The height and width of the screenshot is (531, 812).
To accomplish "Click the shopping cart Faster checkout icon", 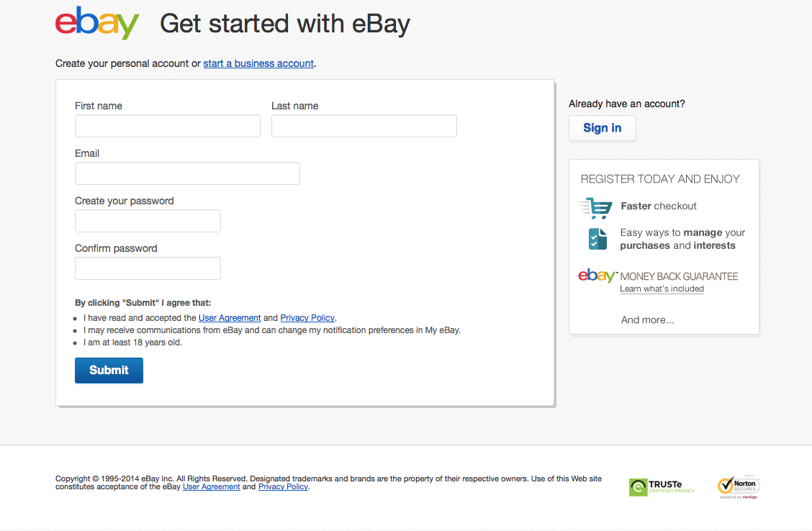I will pyautogui.click(x=595, y=208).
